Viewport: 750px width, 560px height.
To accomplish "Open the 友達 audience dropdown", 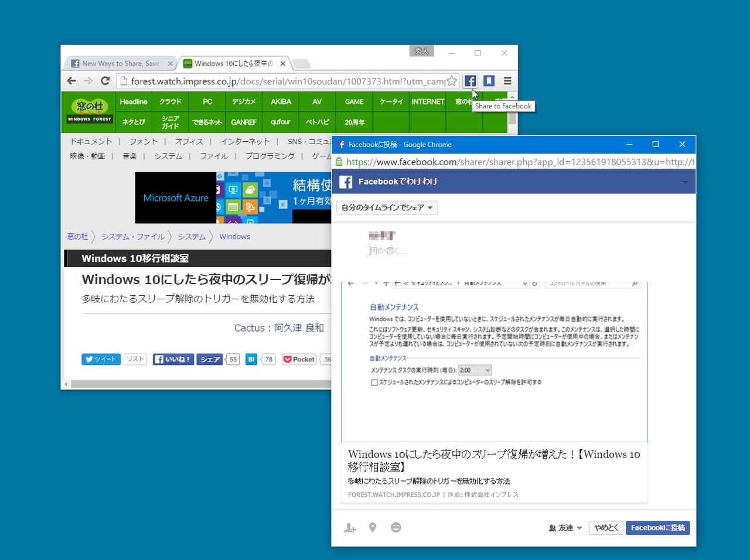I will click(x=565, y=528).
